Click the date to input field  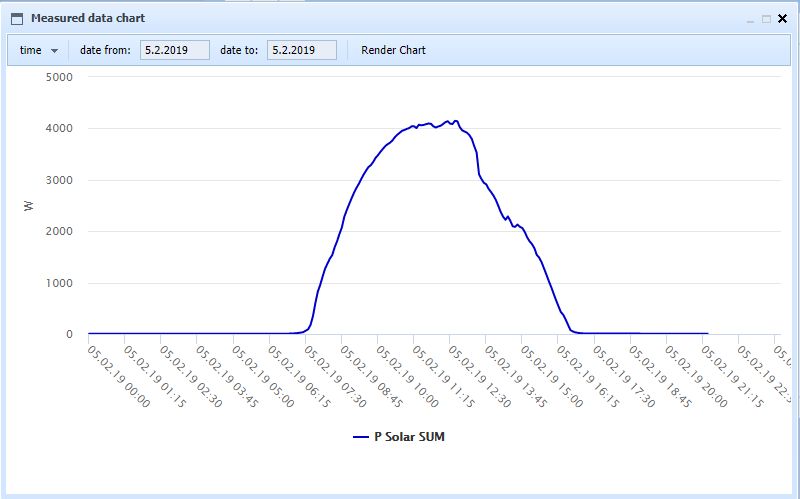coord(301,50)
